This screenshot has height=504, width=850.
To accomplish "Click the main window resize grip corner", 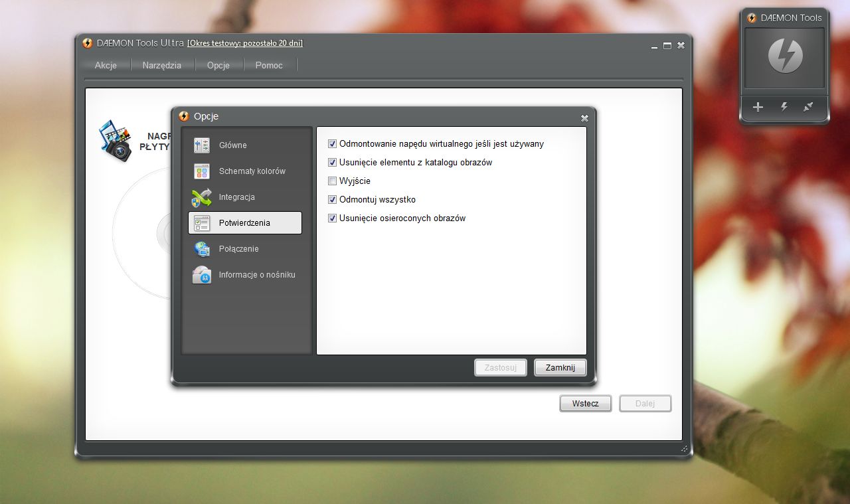I will (685, 449).
